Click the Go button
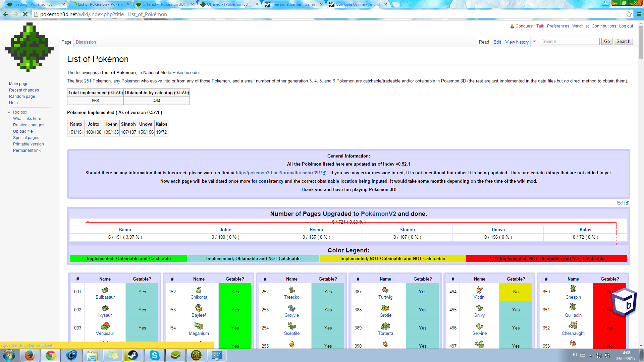This screenshot has width=644, height=362. tap(607, 42)
